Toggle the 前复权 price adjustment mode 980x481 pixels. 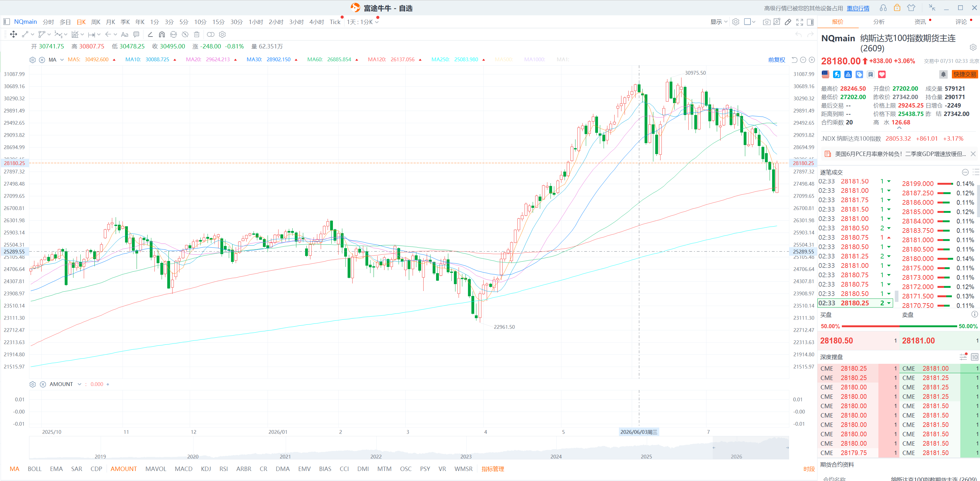[x=776, y=60]
